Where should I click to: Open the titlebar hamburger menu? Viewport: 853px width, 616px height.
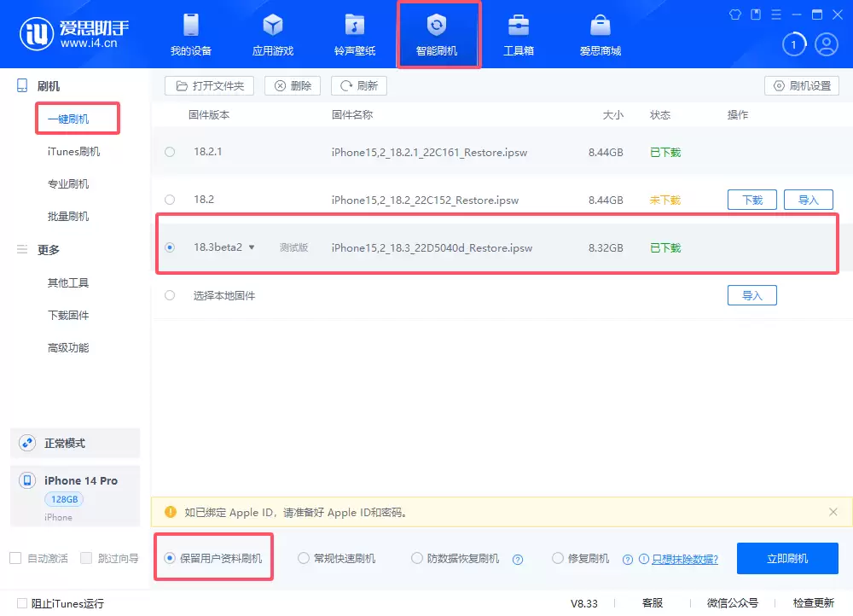tap(775, 15)
